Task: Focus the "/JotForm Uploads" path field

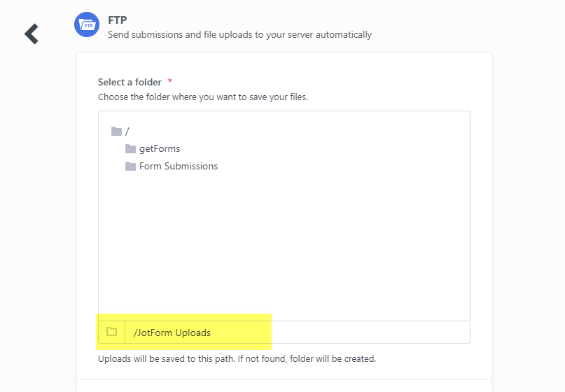Action: click(294, 332)
